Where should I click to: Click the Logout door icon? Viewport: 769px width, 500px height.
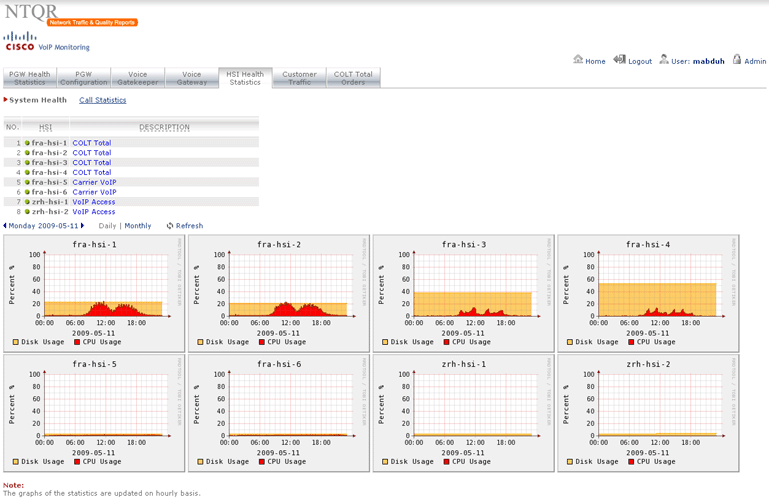620,60
